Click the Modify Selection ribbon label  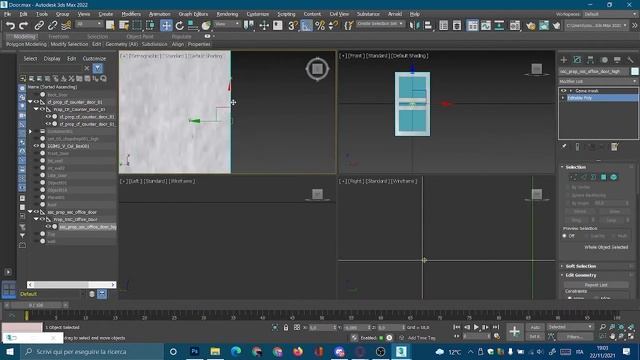tap(69, 44)
